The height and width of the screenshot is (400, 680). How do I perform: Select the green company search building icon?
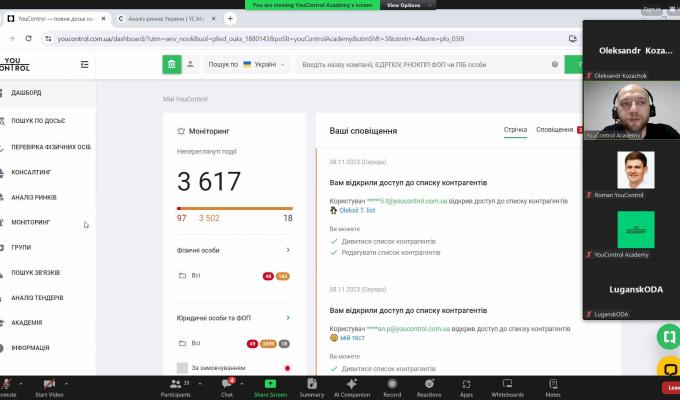[172, 65]
